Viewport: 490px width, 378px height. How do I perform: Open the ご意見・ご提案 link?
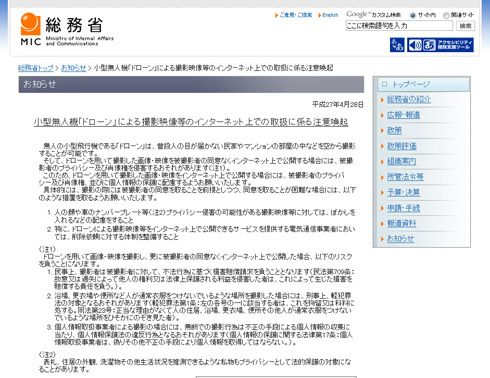coord(295,15)
